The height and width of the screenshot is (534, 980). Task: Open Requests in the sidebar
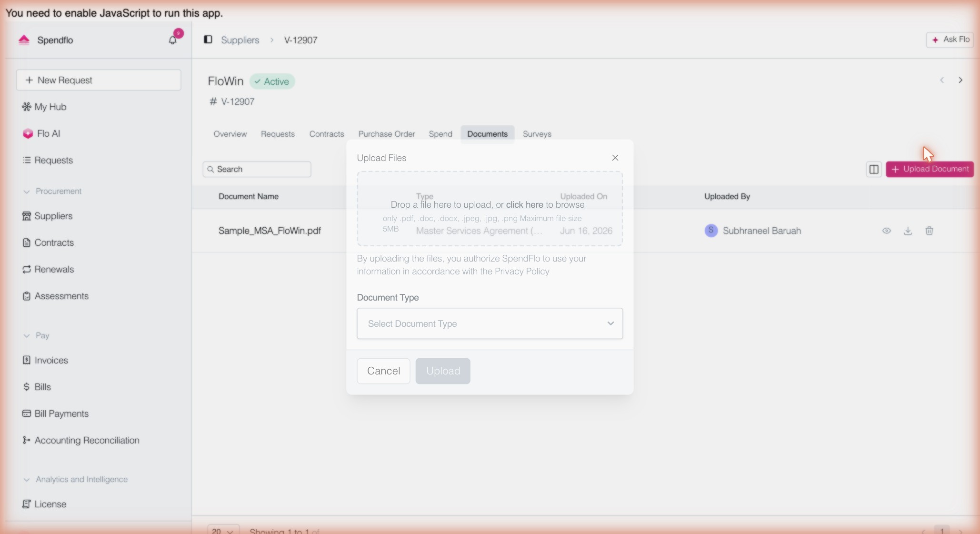click(x=48, y=160)
